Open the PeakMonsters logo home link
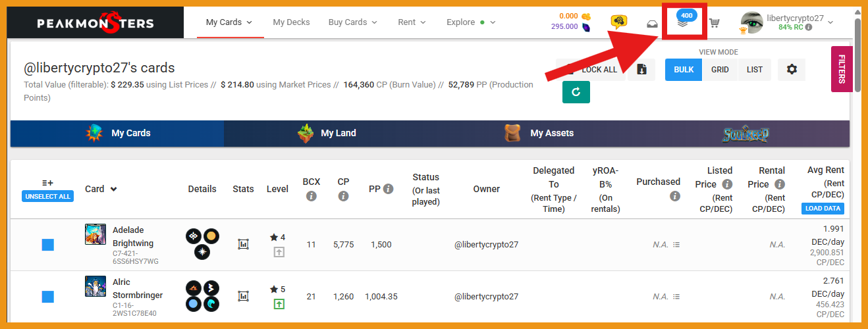868x329 pixels. click(97, 23)
